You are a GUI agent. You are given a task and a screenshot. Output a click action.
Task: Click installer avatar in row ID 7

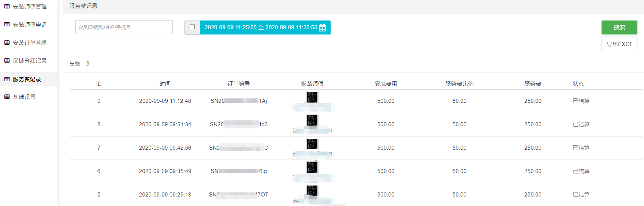click(312, 144)
